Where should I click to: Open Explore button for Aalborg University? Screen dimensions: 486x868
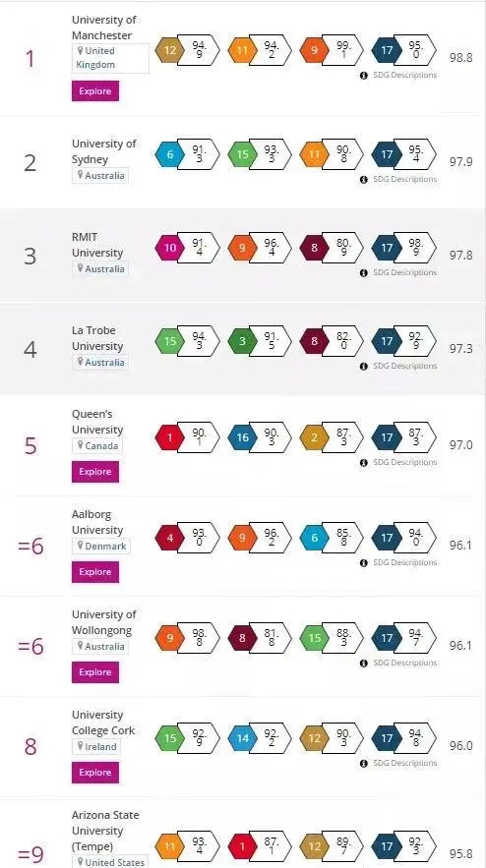[95, 572]
